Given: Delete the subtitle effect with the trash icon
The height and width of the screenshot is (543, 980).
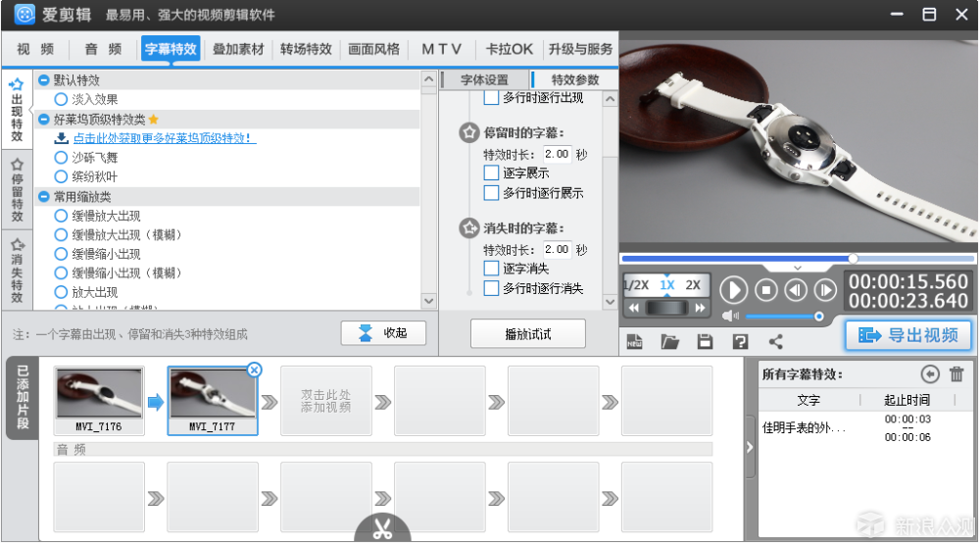Looking at the screenshot, I should [956, 373].
